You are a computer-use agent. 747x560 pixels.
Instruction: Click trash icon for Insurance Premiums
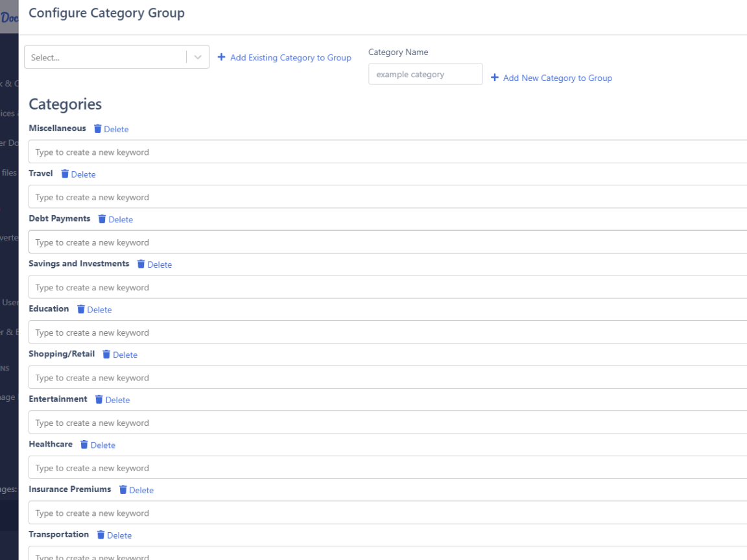tap(123, 490)
